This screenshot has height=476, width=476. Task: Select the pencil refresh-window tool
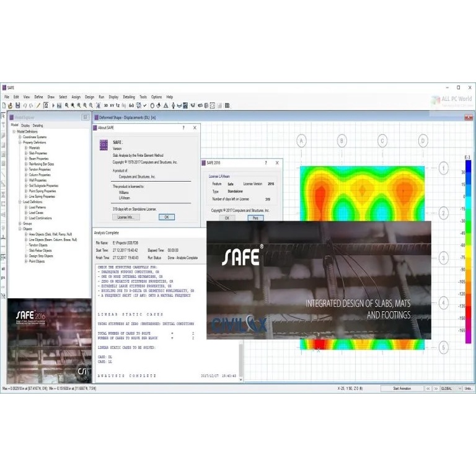click(x=38, y=105)
